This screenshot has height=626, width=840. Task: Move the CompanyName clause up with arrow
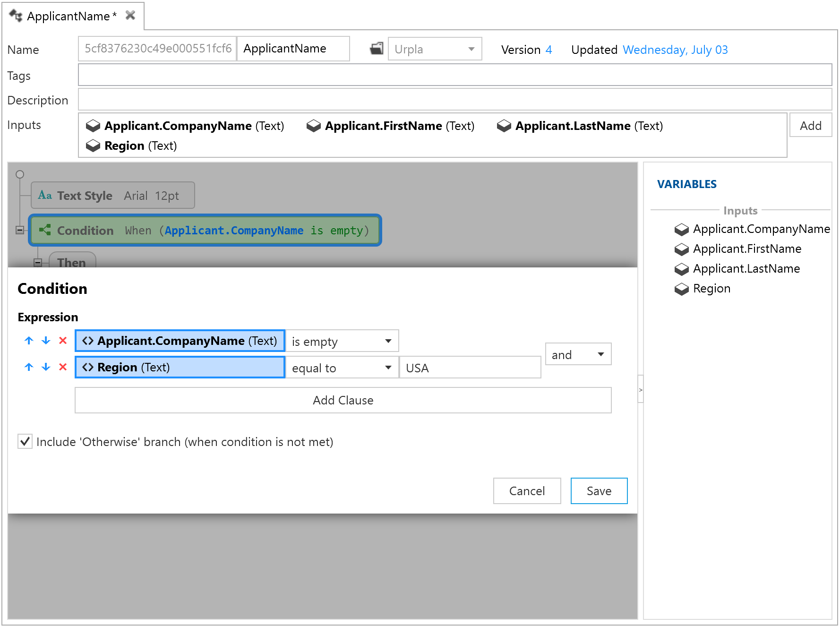pyautogui.click(x=29, y=341)
